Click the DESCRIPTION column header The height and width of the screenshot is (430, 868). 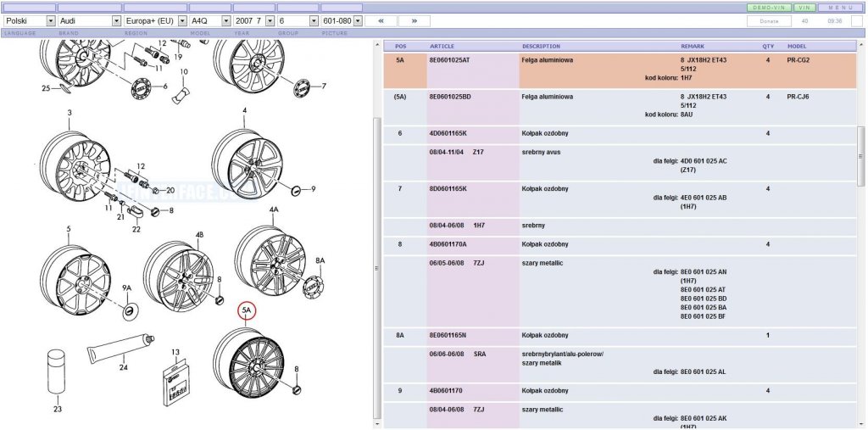pyautogui.click(x=541, y=47)
